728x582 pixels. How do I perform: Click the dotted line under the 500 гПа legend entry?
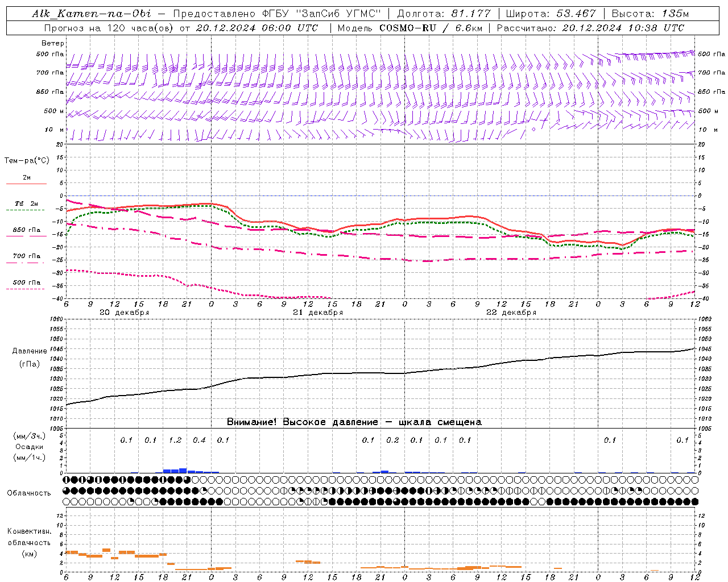tap(25, 289)
